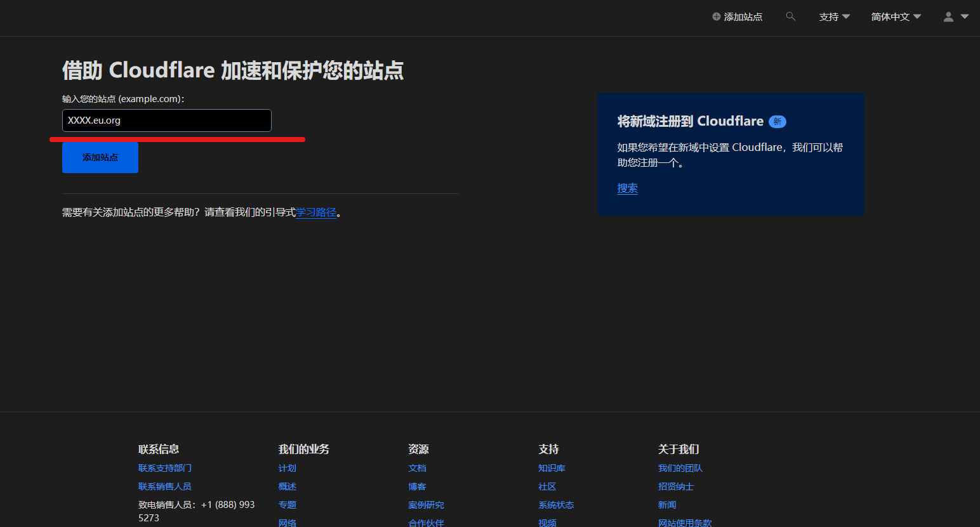This screenshot has width=980, height=527.
Task: Open the user account profile icon
Action: coord(948,17)
